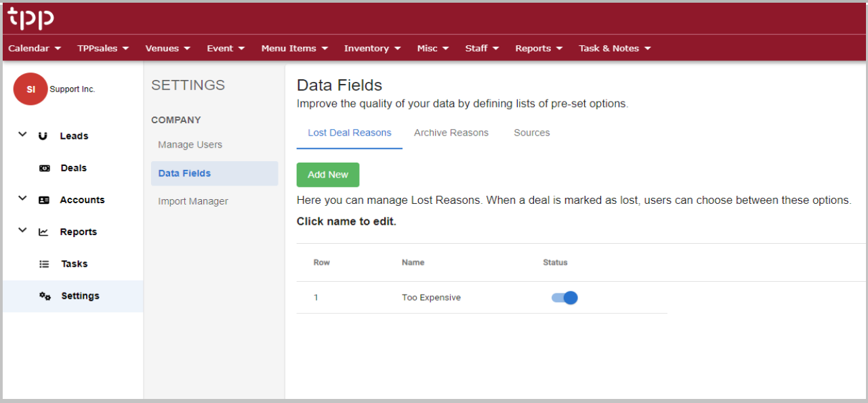868x403 pixels.
Task: Toggle the Too Expensive status switch
Action: (564, 297)
